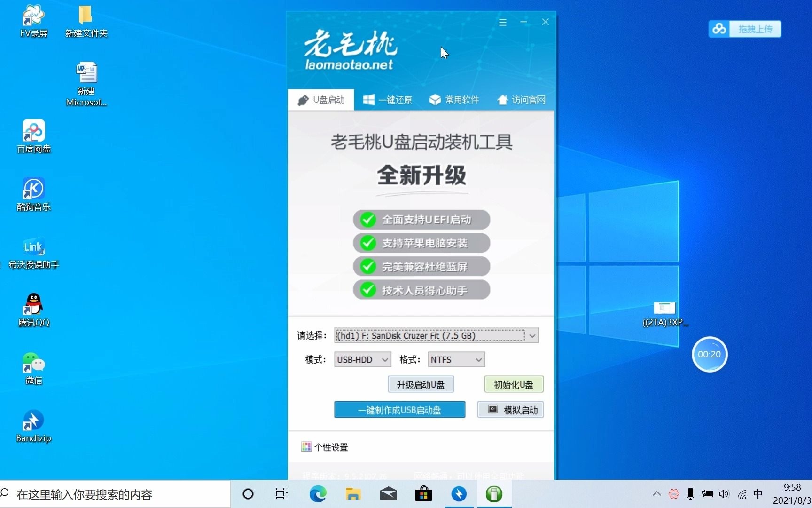Viewport: 812px width, 508px height.
Task: Select the 新建文件夹 folder icon
Action: point(86,21)
